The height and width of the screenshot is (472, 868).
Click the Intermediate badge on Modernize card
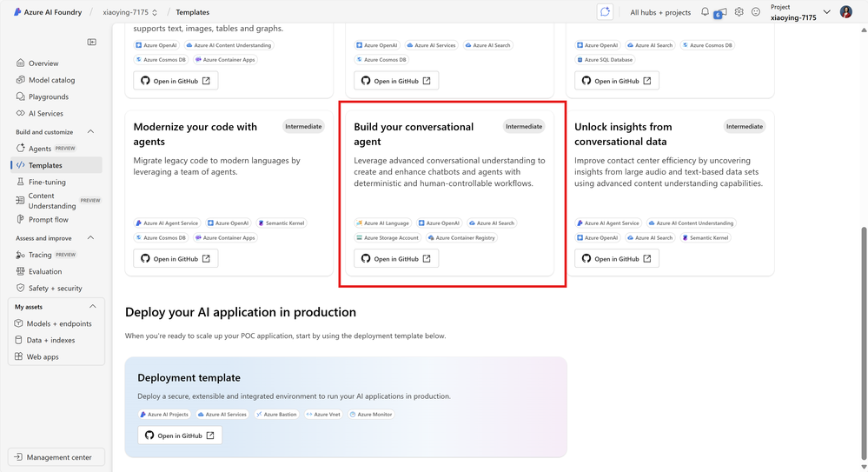tap(303, 126)
